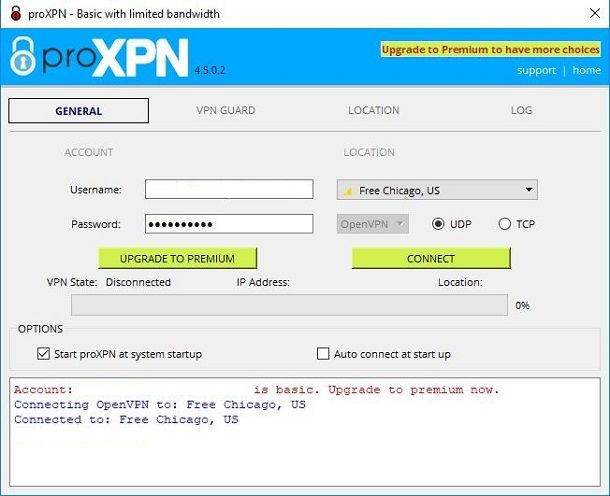Viewport: 610px width, 496px height.
Task: Open the VPN GUARD tab
Action: coord(226,110)
